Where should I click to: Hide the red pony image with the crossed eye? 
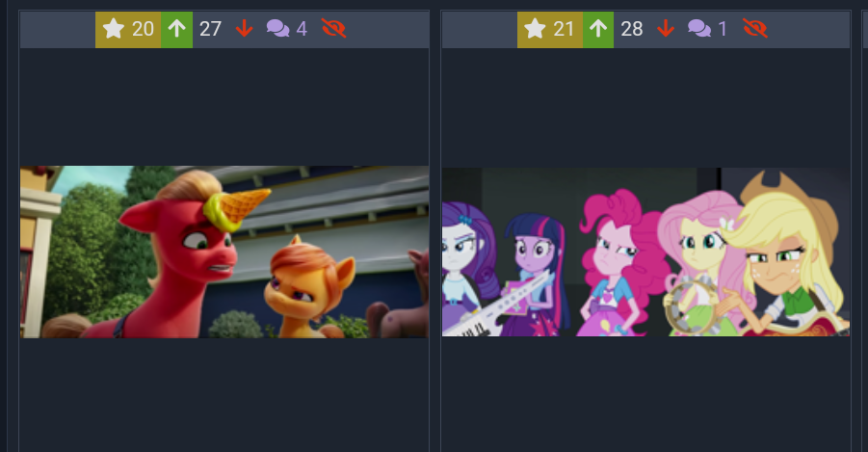point(333,29)
